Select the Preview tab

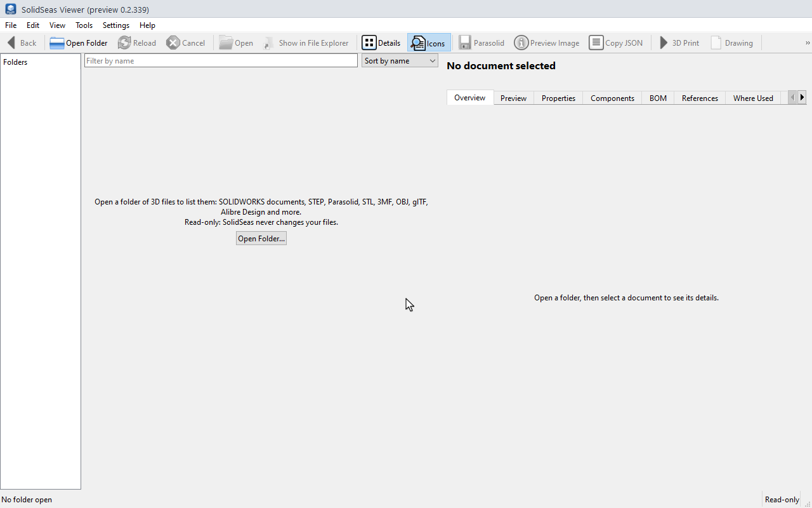(513, 98)
